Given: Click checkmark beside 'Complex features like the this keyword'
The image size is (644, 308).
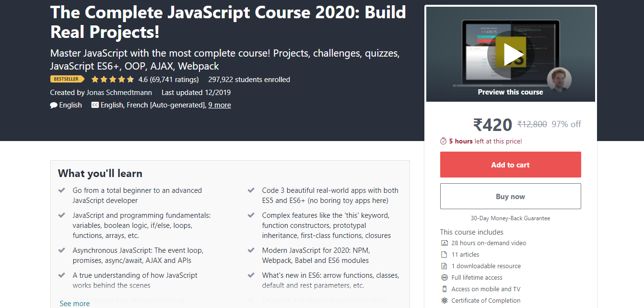Looking at the screenshot, I should pyautogui.click(x=251, y=215).
